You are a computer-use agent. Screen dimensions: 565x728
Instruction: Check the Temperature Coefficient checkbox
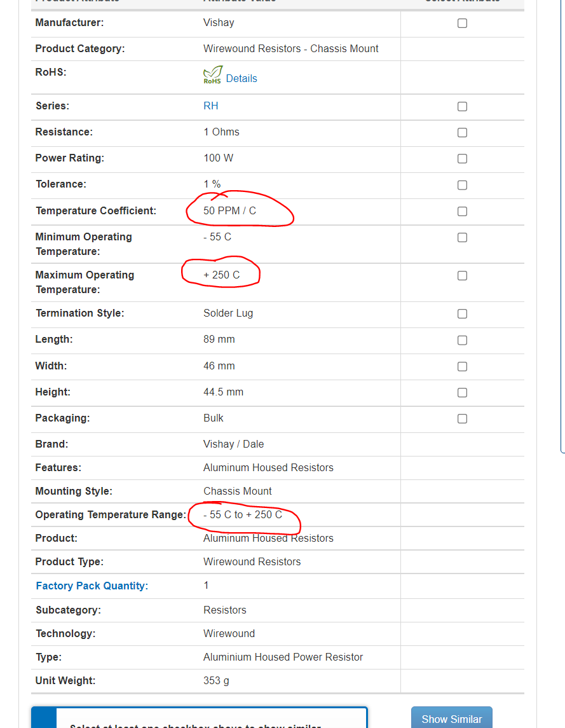click(462, 211)
